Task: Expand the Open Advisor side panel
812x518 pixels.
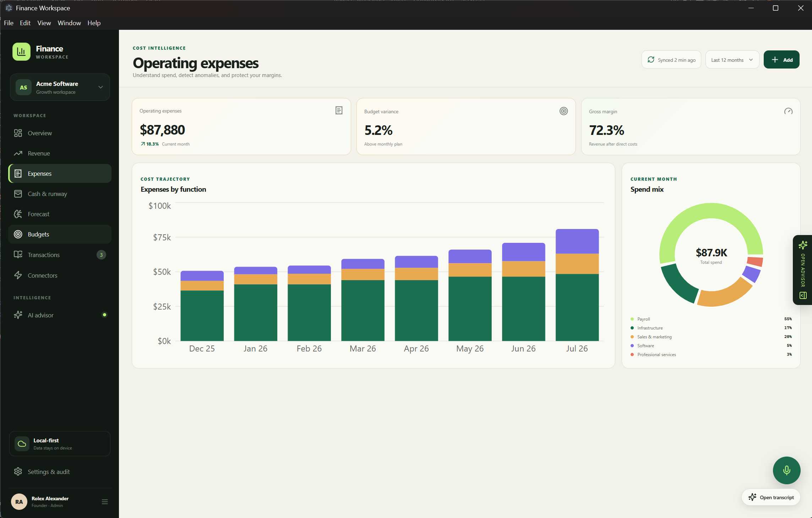Action: tap(802, 270)
